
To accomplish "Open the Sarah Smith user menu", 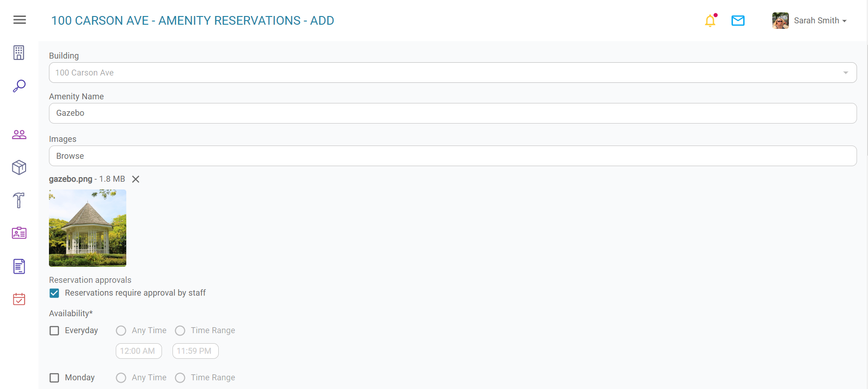I will point(809,21).
